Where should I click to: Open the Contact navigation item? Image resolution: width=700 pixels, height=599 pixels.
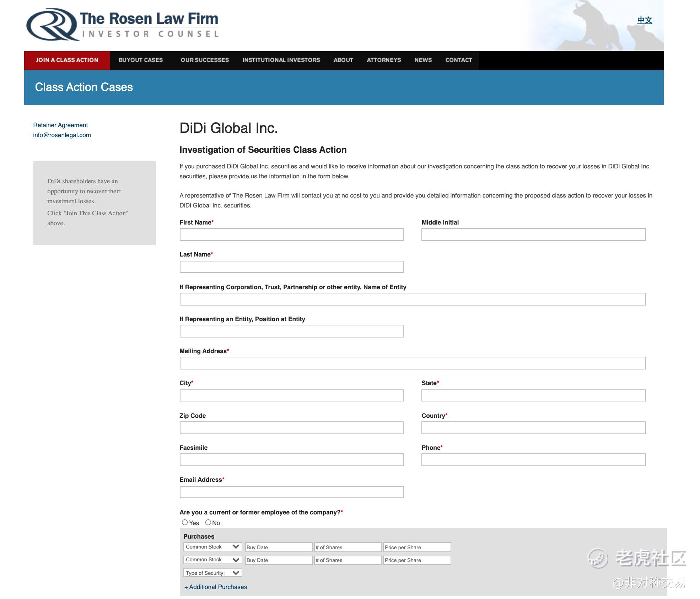458,60
